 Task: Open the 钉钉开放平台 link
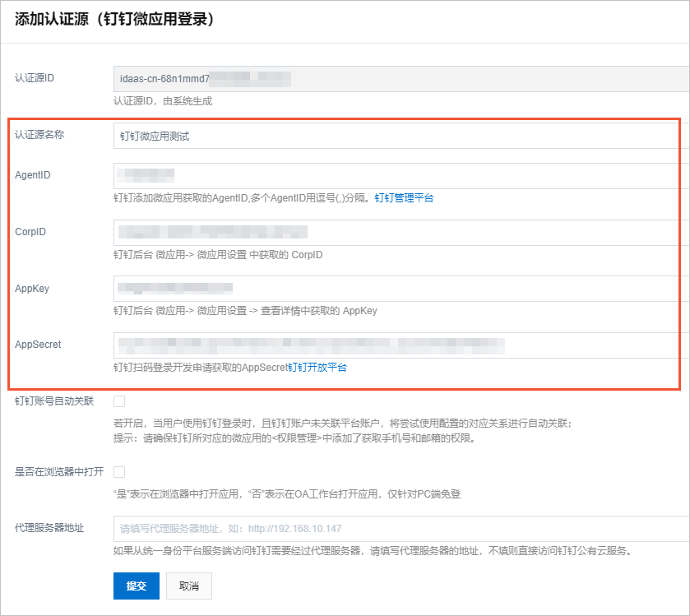click(x=317, y=368)
